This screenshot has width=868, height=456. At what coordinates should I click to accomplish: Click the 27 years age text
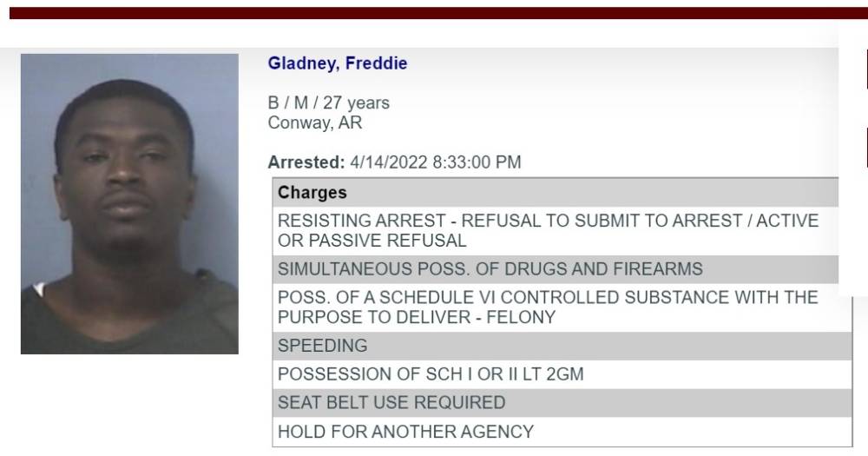click(356, 103)
